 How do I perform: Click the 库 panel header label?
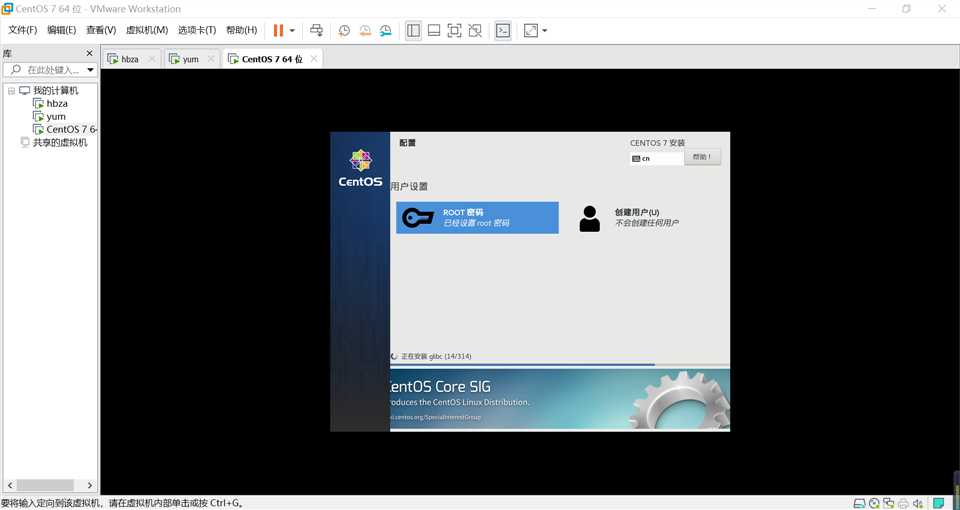tap(7, 54)
